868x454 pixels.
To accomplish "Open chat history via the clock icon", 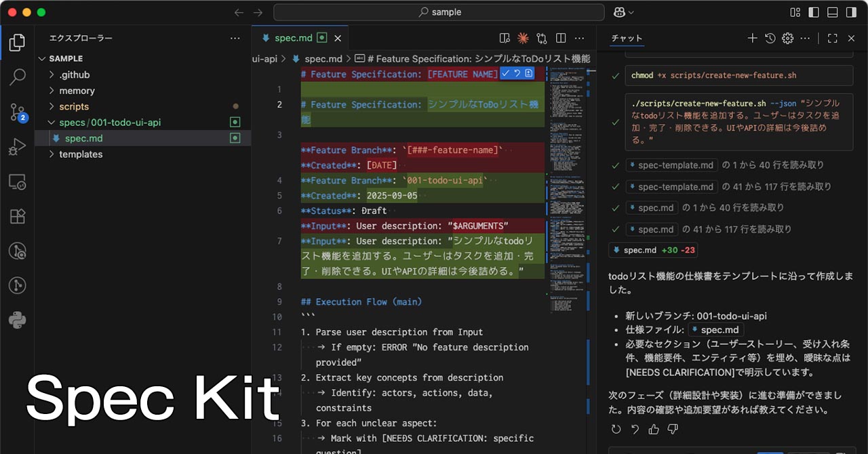I will point(770,39).
